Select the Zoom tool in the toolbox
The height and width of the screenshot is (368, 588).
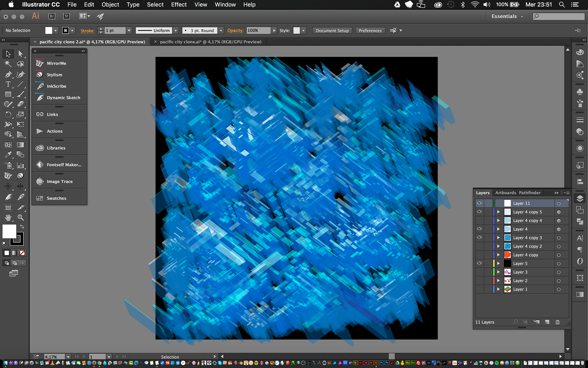[x=21, y=217]
